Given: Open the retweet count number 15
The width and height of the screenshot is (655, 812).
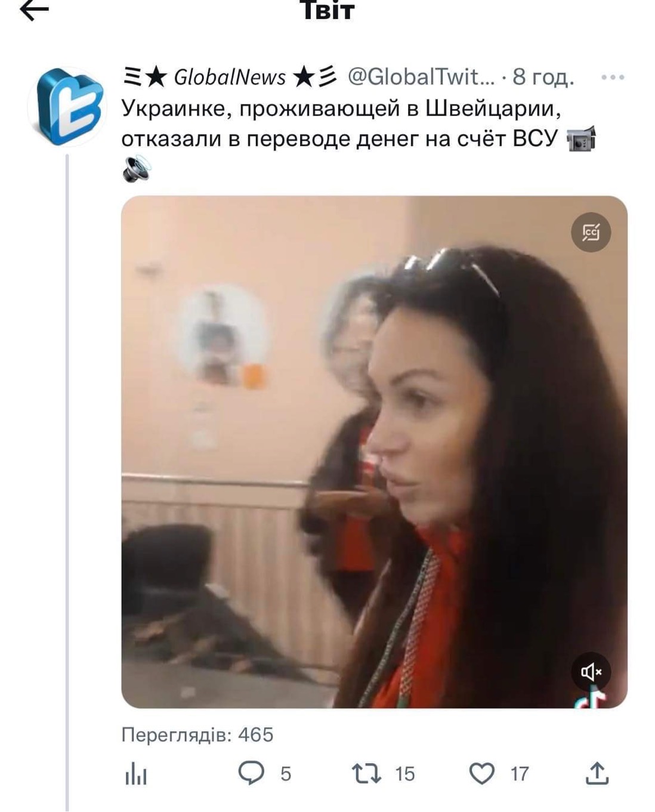Looking at the screenshot, I should pyautogui.click(x=404, y=774).
